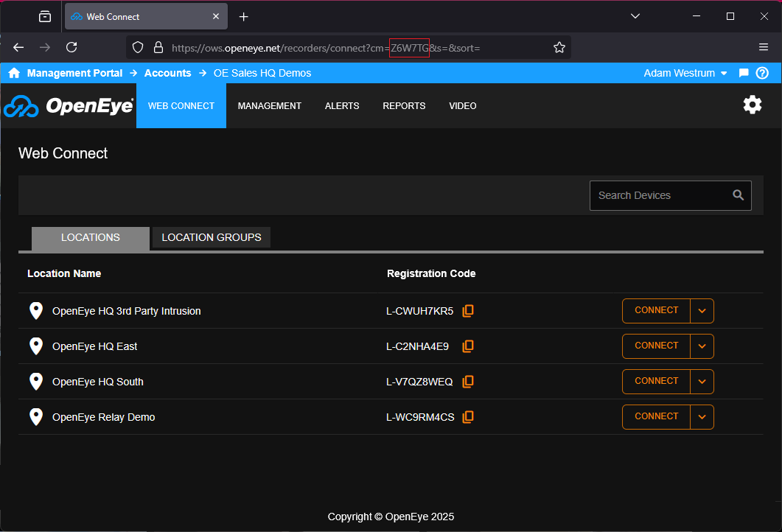782x532 pixels.
Task: Click registration code text L-WC9RM4CS
Action: (420, 417)
